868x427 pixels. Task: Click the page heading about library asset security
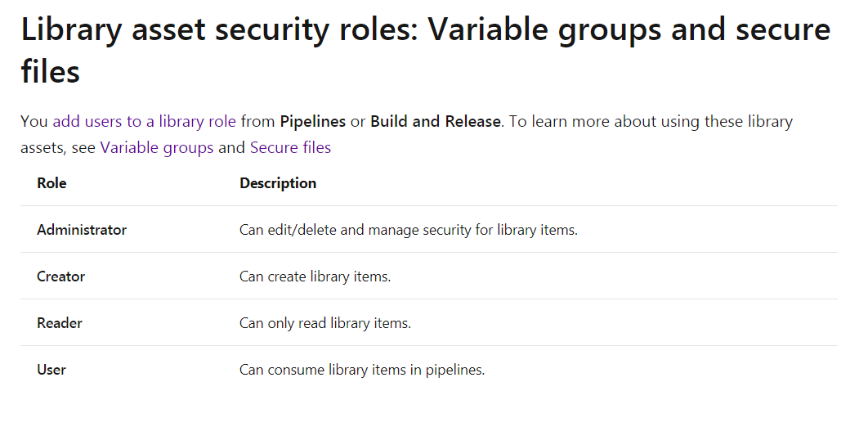point(426,51)
